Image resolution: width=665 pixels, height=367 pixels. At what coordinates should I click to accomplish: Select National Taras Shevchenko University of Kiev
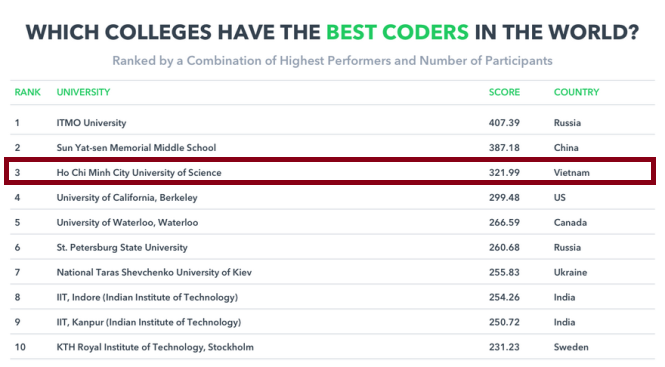[154, 272]
